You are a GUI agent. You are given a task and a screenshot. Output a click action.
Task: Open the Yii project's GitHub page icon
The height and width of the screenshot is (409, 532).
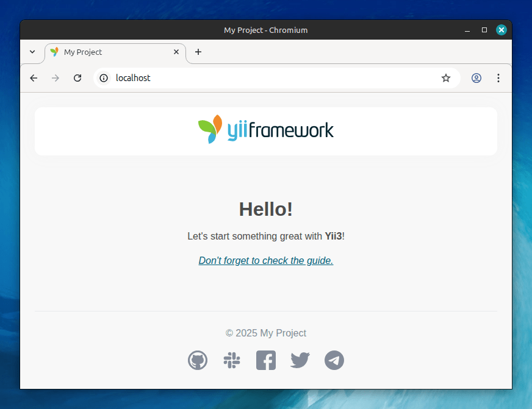198,360
